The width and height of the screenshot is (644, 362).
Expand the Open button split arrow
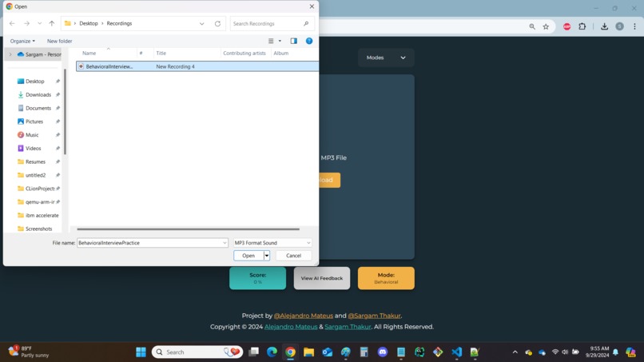coord(267,256)
